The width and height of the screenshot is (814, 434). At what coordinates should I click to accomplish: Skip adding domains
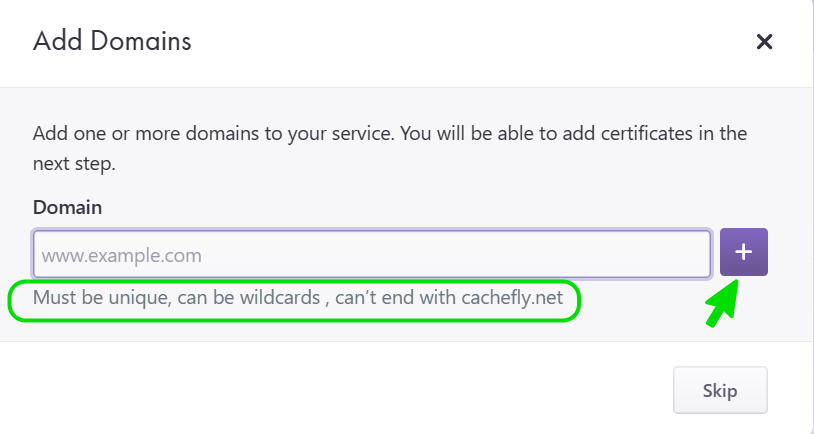[720, 390]
